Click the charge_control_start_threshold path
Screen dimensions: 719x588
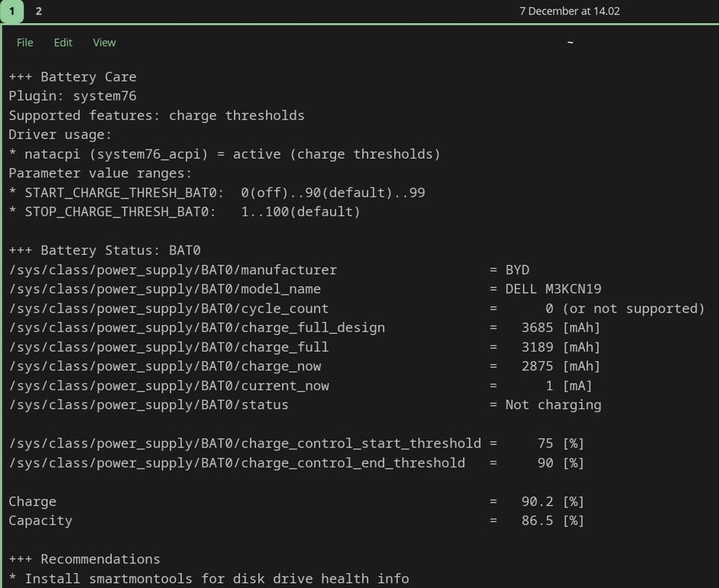tap(245, 443)
